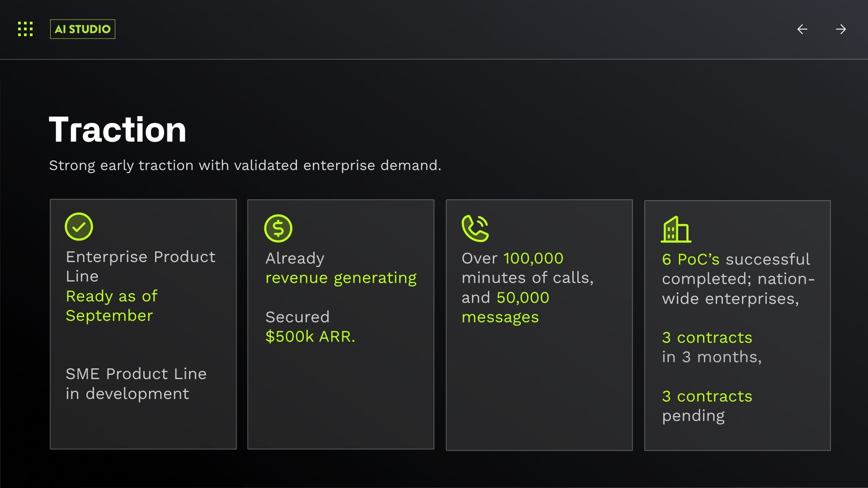Click the subtitle about validated enterprise demand
This screenshot has height=488, width=868.
pyautogui.click(x=245, y=165)
